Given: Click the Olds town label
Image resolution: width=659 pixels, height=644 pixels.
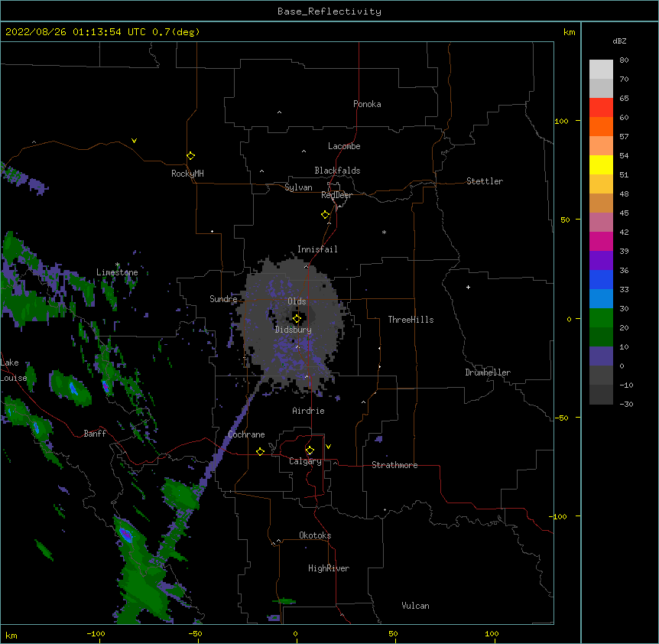Looking at the screenshot, I should [297, 301].
